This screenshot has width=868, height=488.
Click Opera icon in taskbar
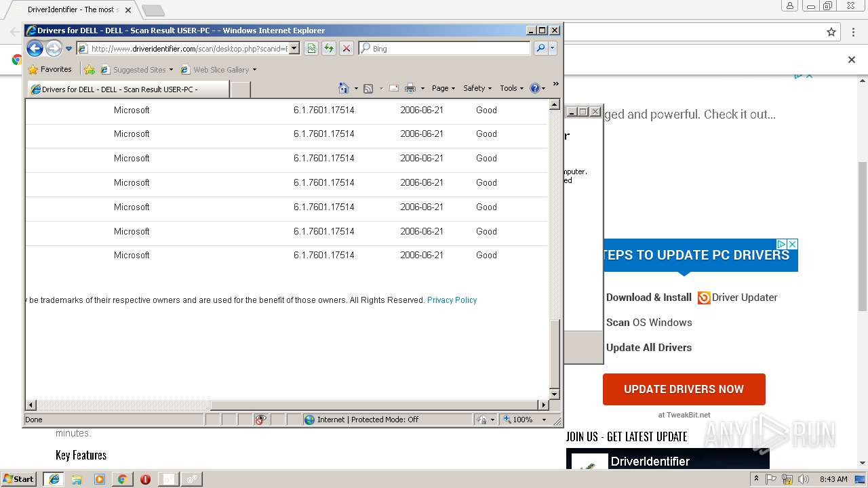(x=145, y=479)
